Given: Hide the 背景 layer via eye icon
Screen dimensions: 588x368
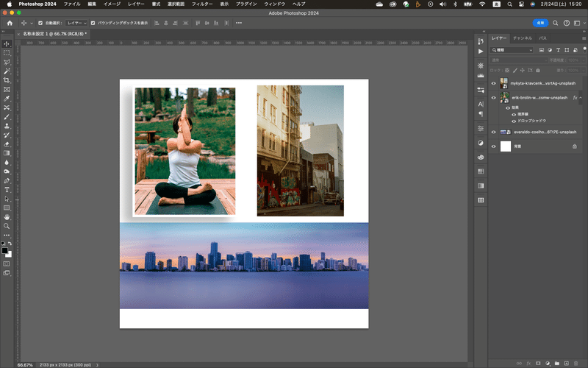Looking at the screenshot, I should pos(493,146).
